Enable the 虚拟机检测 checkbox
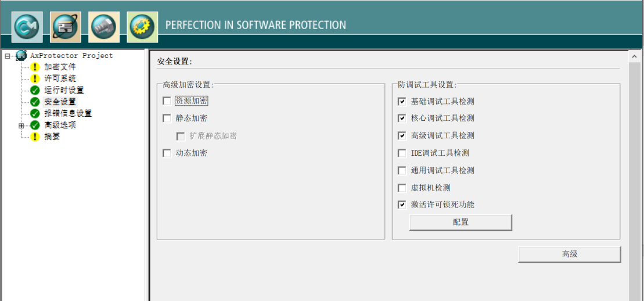Screen dimensions: 644x301 coord(402,188)
